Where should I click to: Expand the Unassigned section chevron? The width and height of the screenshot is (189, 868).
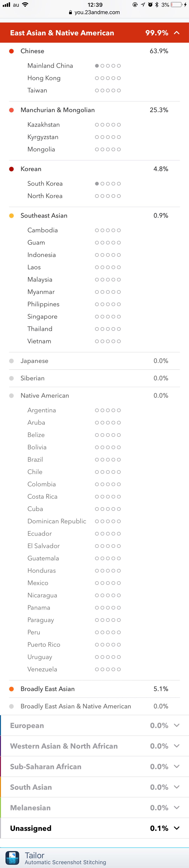point(177,828)
